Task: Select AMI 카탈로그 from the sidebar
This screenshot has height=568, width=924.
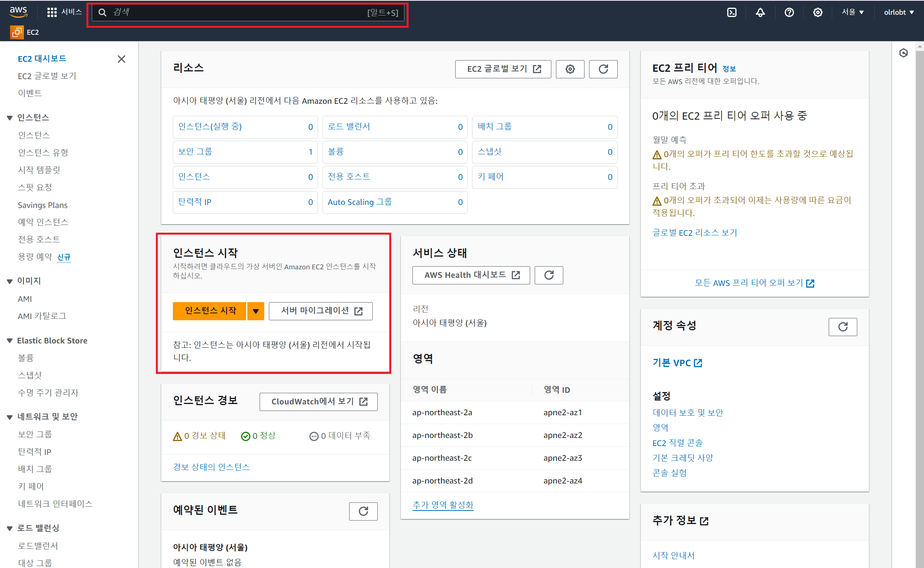Action: 42,316
